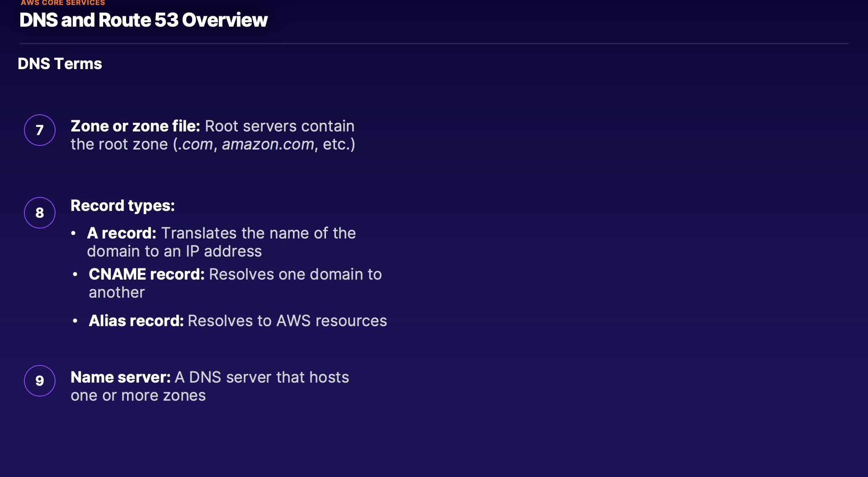Click the 'Record types:' heading
This screenshot has width=868, height=477.
[x=123, y=206]
